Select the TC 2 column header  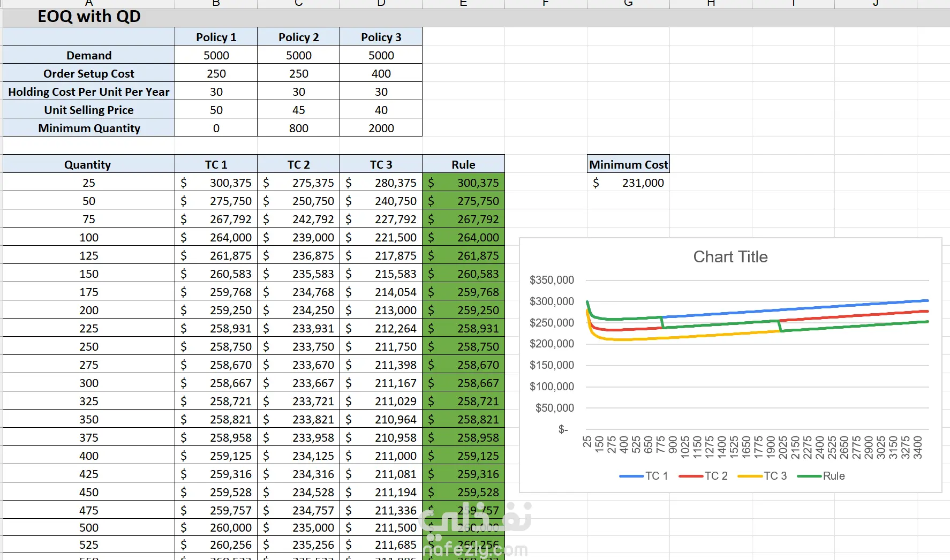click(x=298, y=164)
